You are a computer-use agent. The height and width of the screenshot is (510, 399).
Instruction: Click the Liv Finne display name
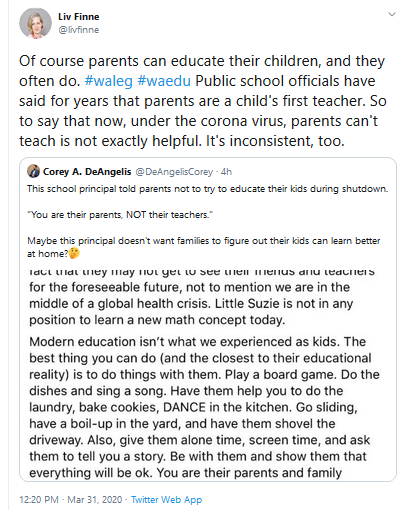(79, 17)
